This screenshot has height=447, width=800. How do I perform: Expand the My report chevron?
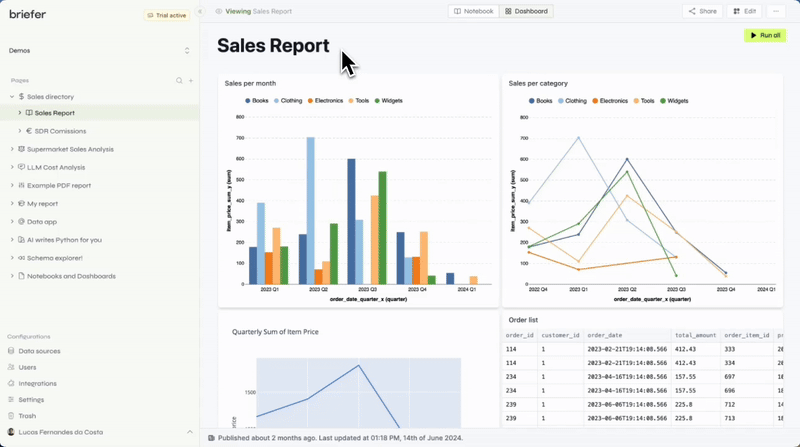12,203
